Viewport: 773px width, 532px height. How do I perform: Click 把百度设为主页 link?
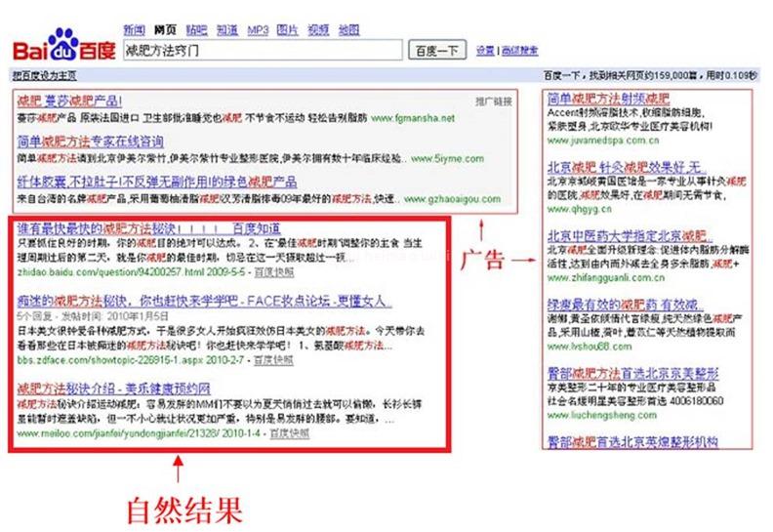pyautogui.click(x=44, y=75)
